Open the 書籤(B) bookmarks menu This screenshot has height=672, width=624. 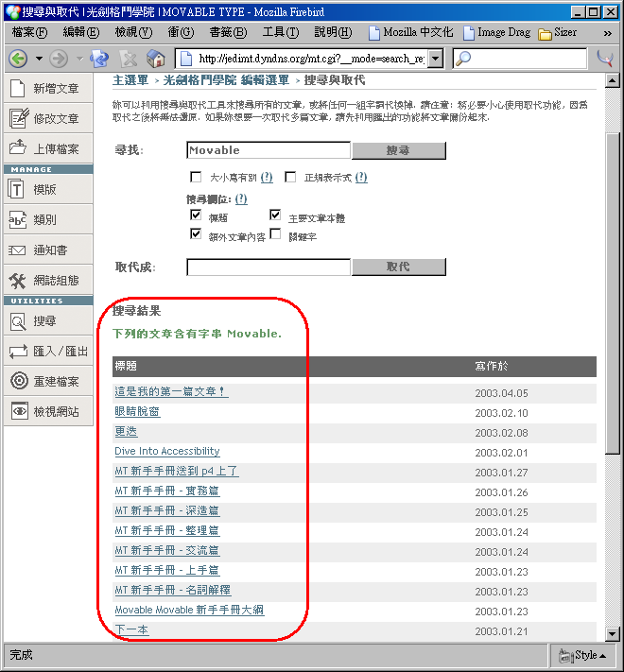tap(228, 32)
